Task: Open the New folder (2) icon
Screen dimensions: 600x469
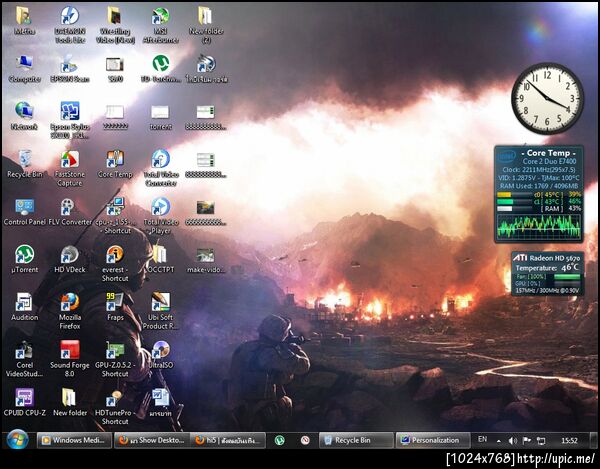Action: click(206, 25)
